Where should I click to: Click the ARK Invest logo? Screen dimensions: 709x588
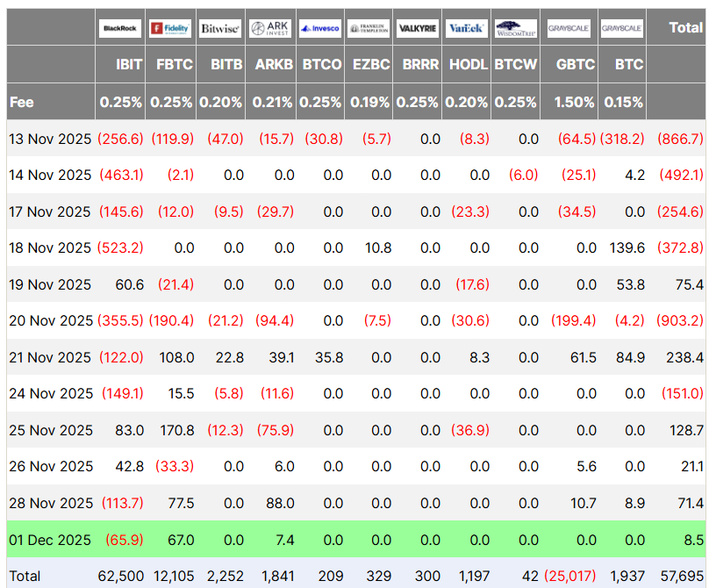pyautogui.click(x=269, y=28)
